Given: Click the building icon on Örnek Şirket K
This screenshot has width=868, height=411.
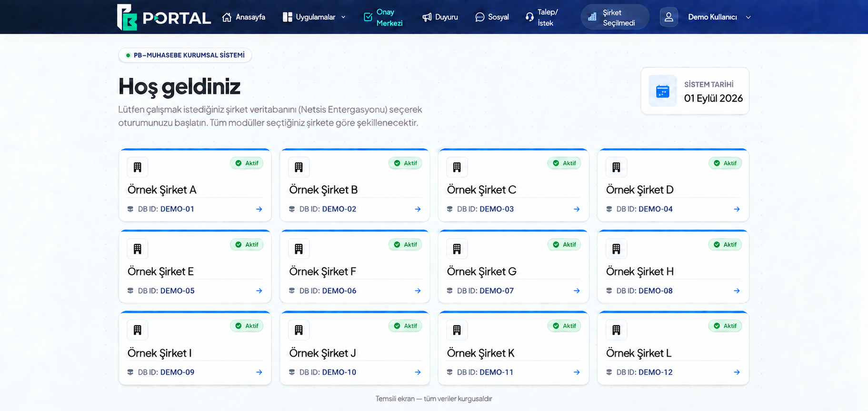Looking at the screenshot, I should [457, 330].
